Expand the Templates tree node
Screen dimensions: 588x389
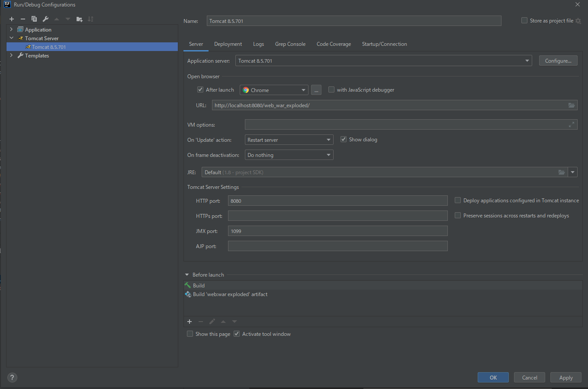(x=11, y=55)
